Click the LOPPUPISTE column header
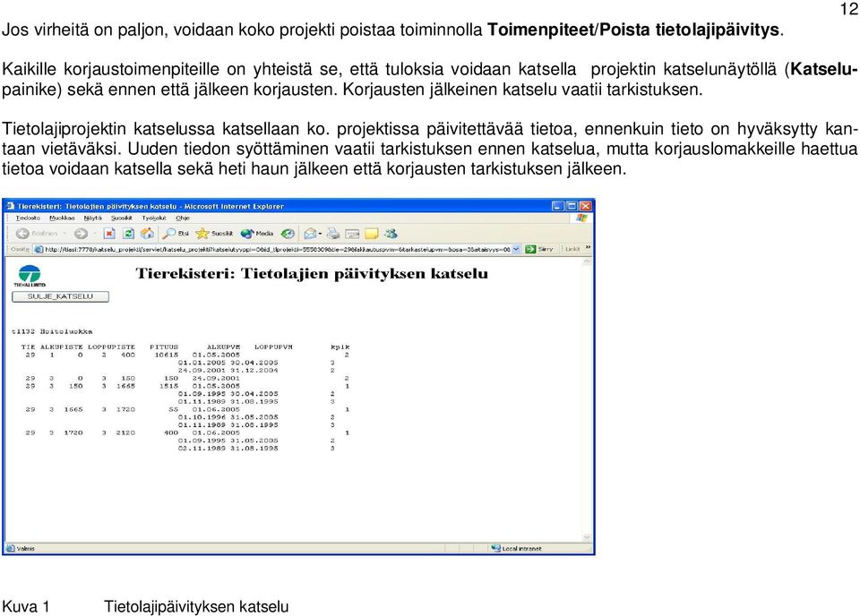The height and width of the screenshot is (616, 860). click(111, 346)
